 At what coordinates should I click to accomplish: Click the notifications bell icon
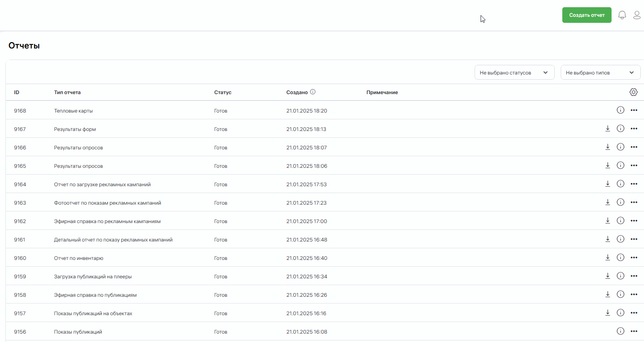(x=622, y=15)
